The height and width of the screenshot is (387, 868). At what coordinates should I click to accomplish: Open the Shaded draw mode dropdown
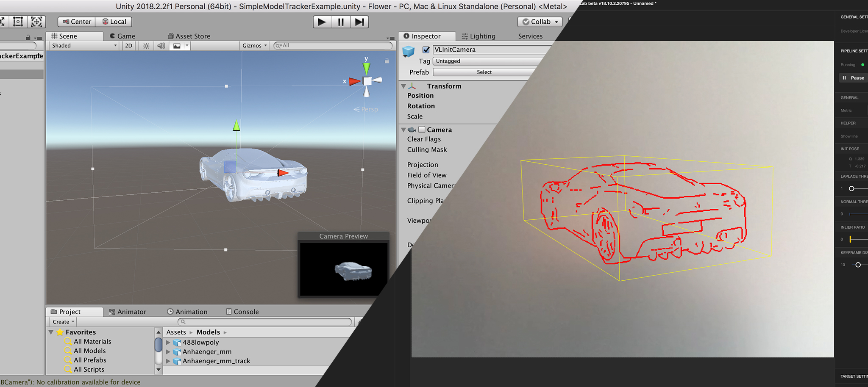84,46
